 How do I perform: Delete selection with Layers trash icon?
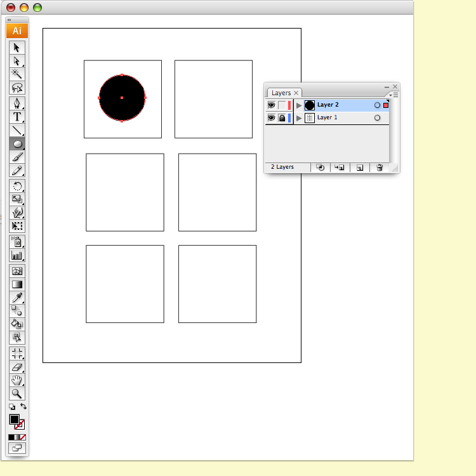pyautogui.click(x=380, y=168)
